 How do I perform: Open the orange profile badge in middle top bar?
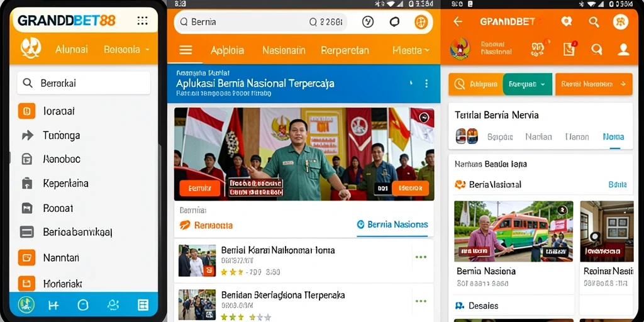(x=421, y=22)
